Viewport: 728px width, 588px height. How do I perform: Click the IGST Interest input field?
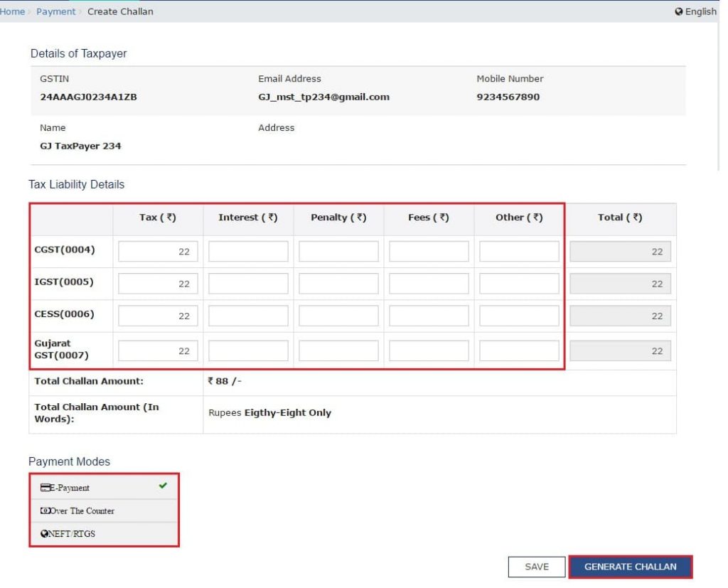247,283
